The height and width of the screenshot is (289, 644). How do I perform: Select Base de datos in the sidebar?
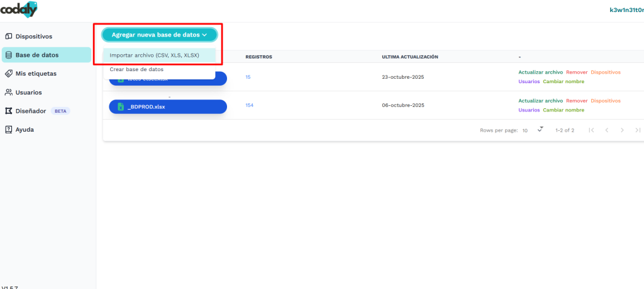[36, 55]
